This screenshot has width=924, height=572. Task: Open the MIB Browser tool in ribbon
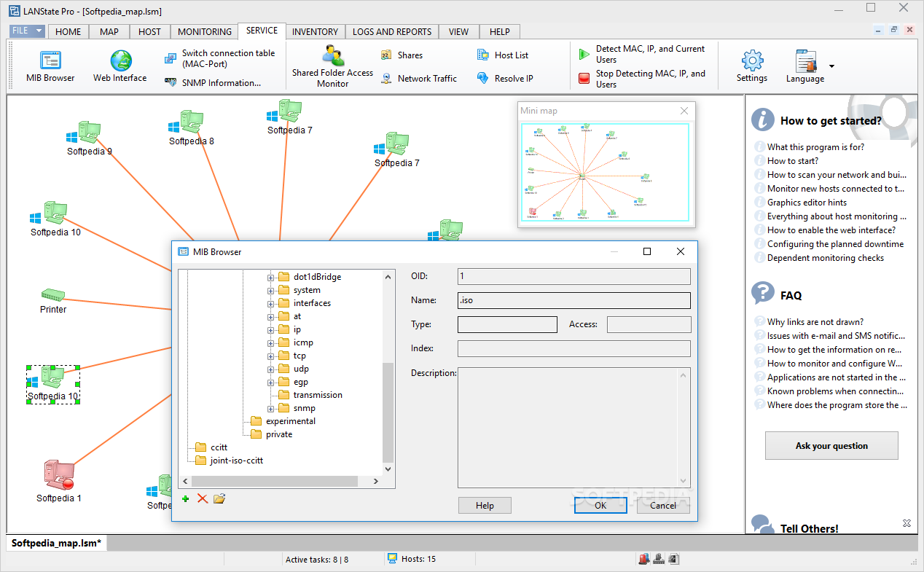50,66
